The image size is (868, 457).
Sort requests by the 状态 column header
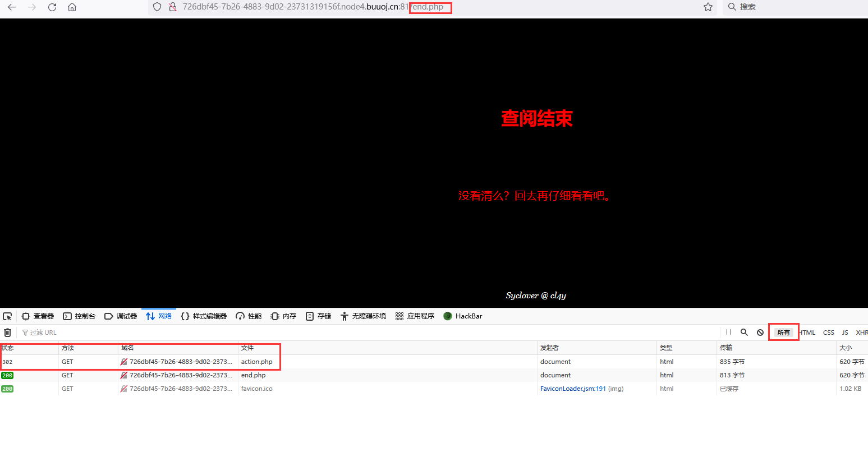pyautogui.click(x=8, y=347)
